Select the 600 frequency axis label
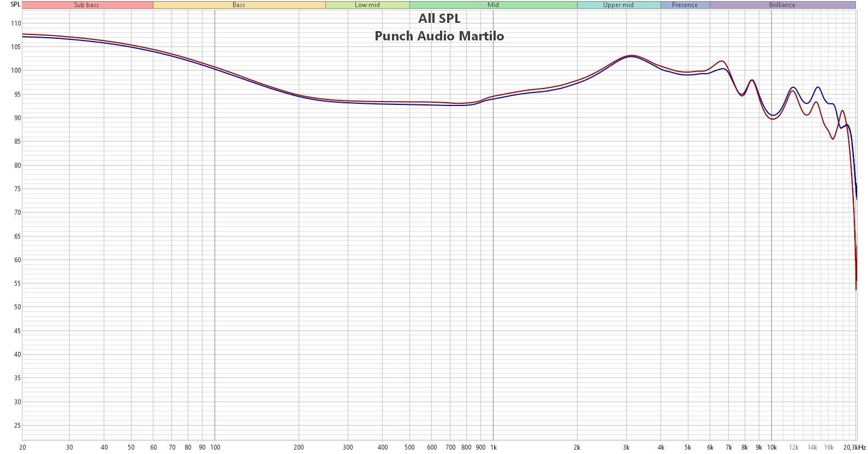 432,447
